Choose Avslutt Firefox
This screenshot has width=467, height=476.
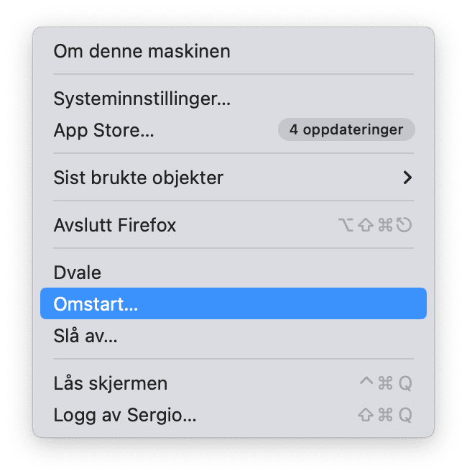pyautogui.click(x=114, y=225)
